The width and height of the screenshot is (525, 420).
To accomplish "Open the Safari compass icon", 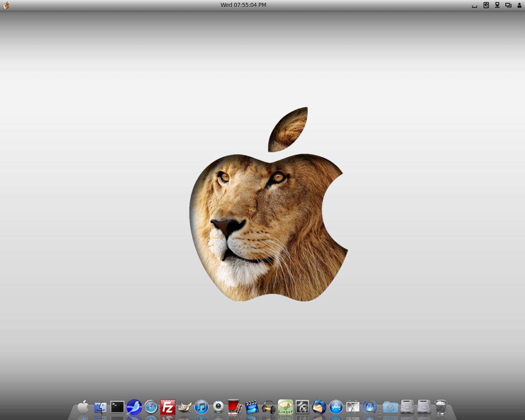I will 151,407.
